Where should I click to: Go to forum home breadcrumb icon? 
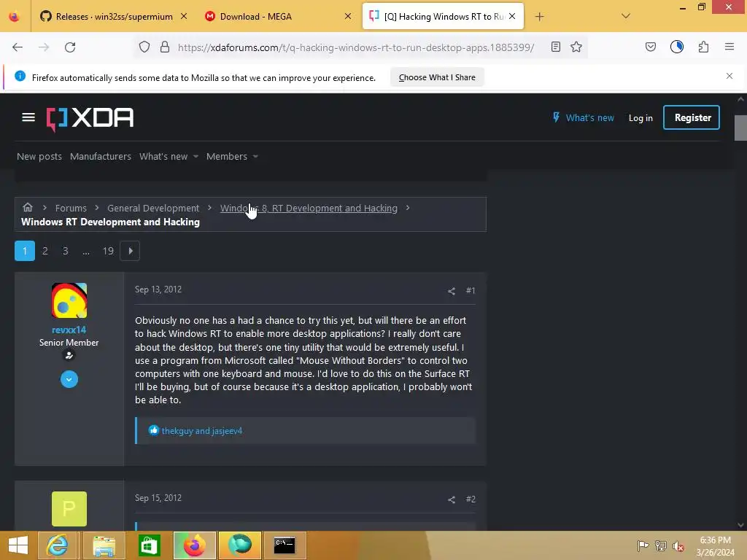pos(28,207)
